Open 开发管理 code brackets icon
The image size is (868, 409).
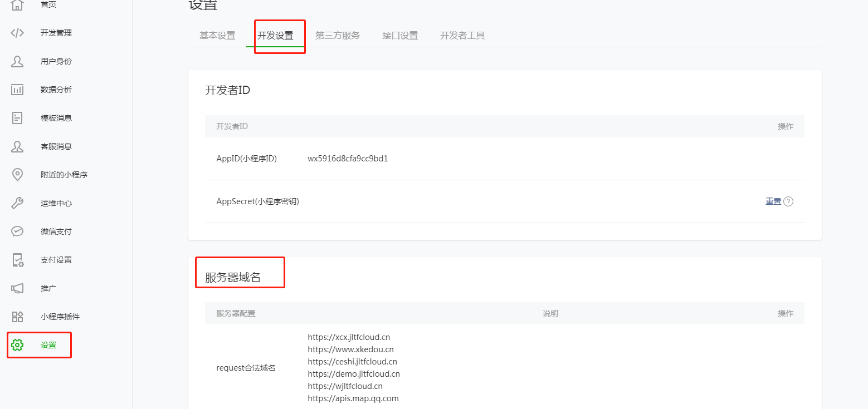tap(17, 33)
